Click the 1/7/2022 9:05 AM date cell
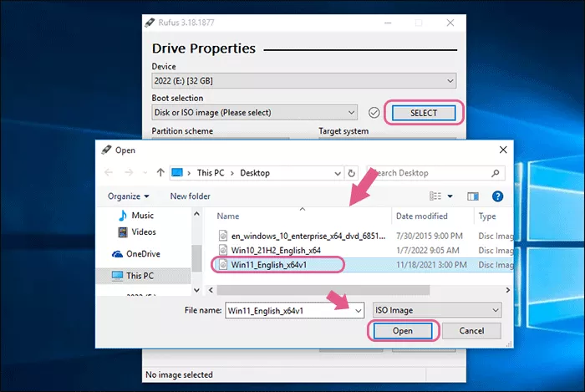This screenshot has height=392, width=585. click(428, 250)
